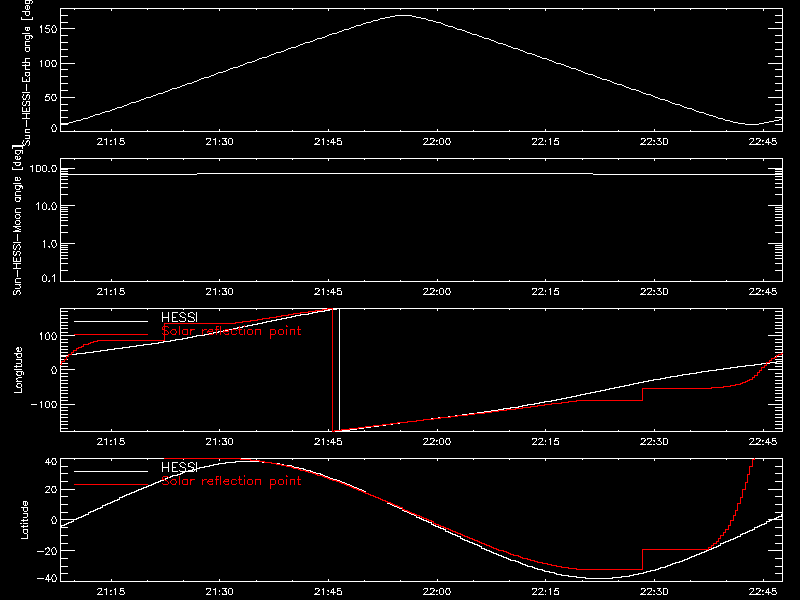The image size is (800, 600).
Task: Click the 150 tick label on Earth angle axis
Action: pyautogui.click(x=47, y=29)
